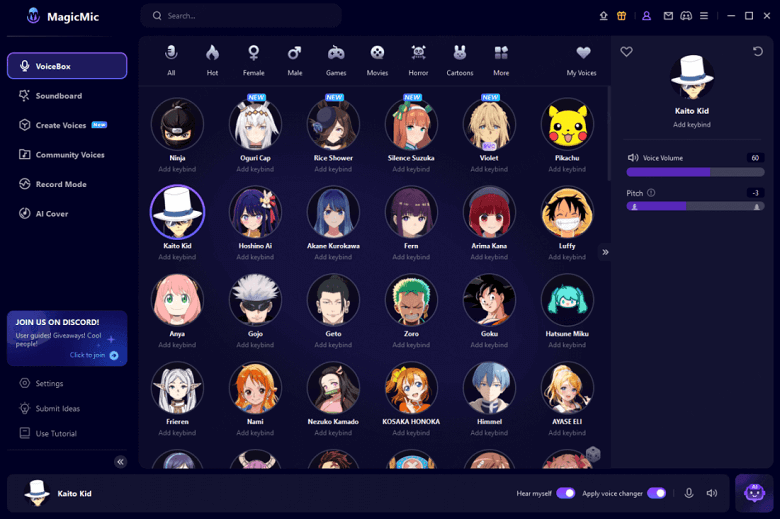Image resolution: width=780 pixels, height=519 pixels.
Task: Open the AI assistant robot icon
Action: [x=754, y=493]
